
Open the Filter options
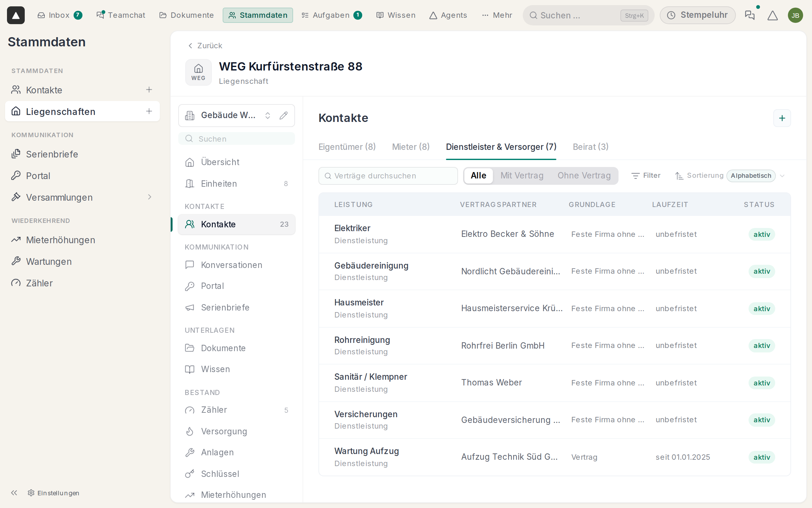click(646, 176)
